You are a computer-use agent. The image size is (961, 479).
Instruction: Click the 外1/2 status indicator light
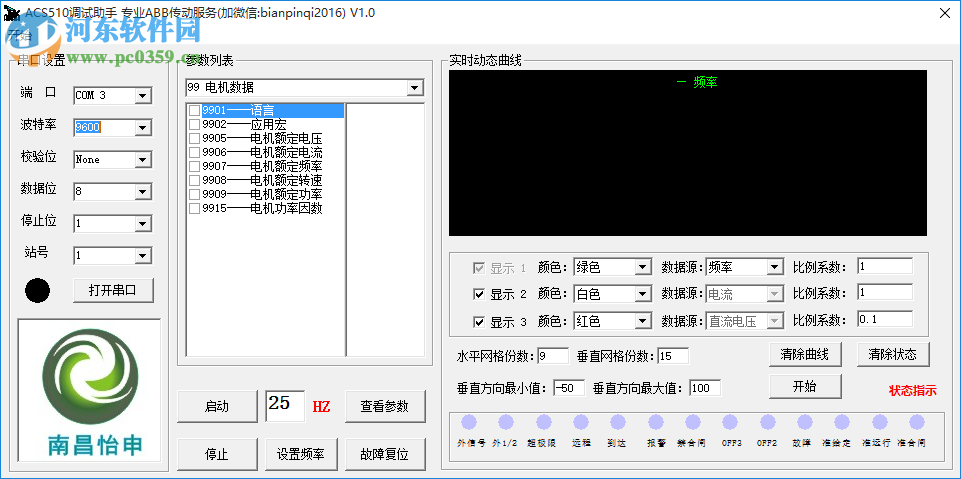click(506, 422)
